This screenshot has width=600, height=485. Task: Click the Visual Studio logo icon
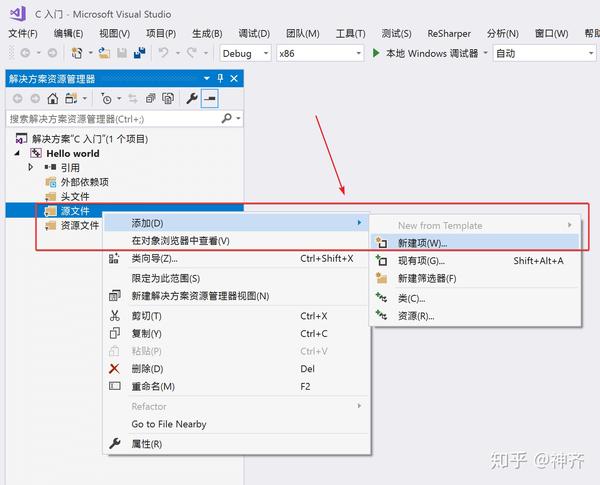(18, 14)
